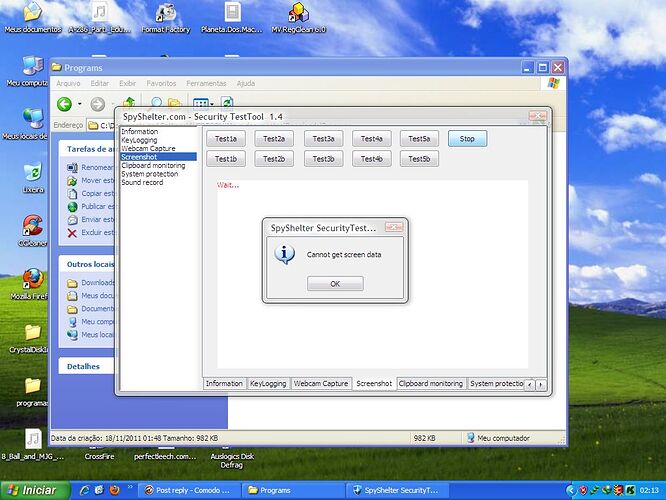
Task: Launch Firefox from the quick launch bar
Action: click(114, 490)
